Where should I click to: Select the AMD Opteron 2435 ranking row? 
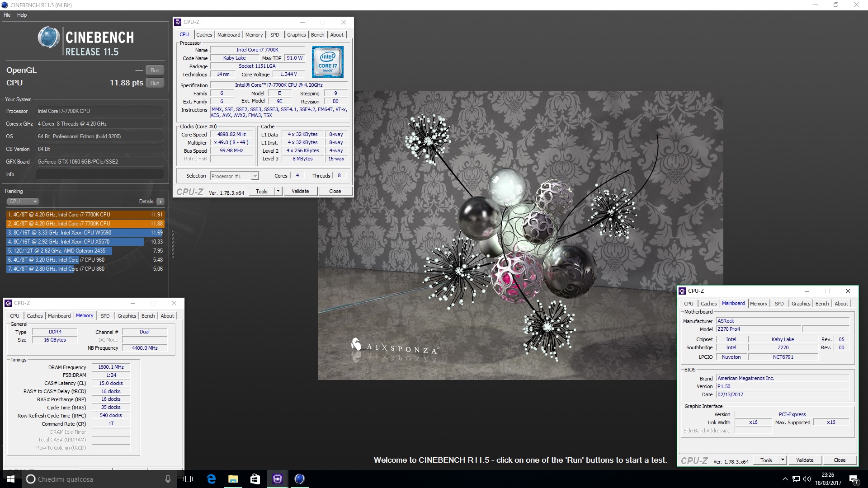pos(85,251)
